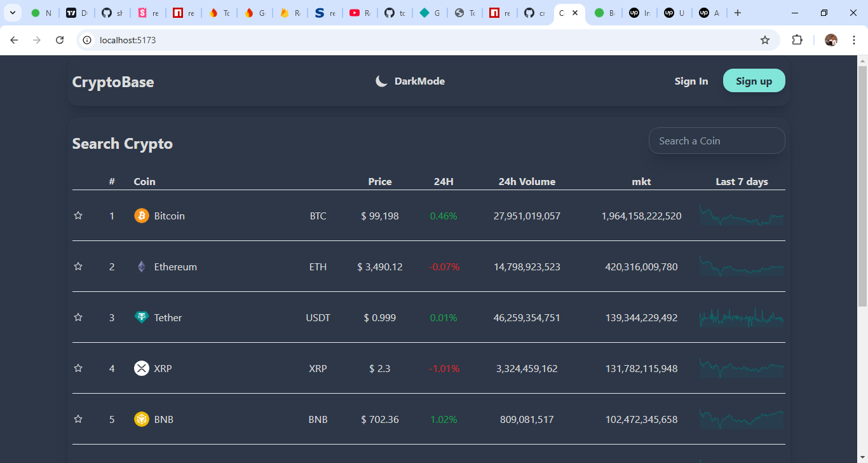Go forward with the browser forward arrow

click(37, 40)
